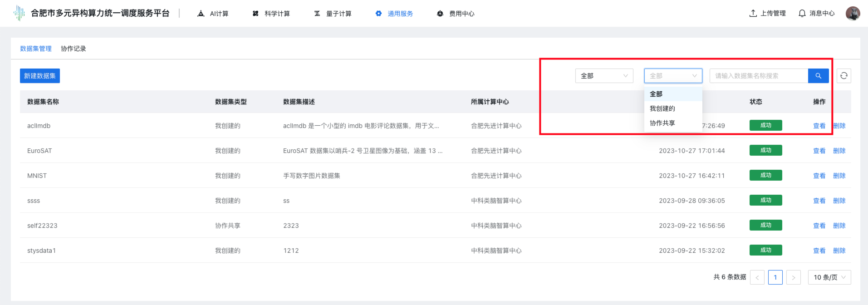The height and width of the screenshot is (305, 868).
Task: Open the 消息中心 notifications bell
Action: [x=816, y=13]
